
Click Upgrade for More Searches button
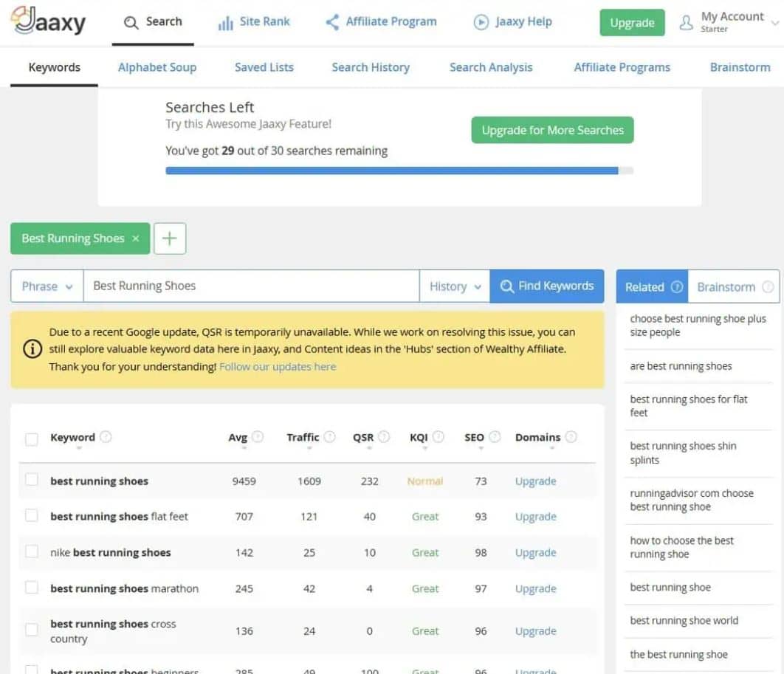tap(552, 130)
